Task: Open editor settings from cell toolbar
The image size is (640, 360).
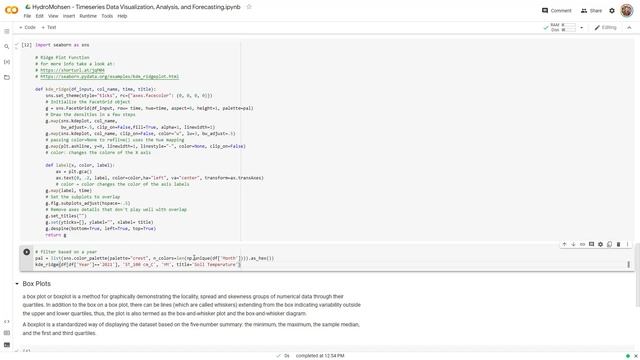Action: click(x=600, y=244)
